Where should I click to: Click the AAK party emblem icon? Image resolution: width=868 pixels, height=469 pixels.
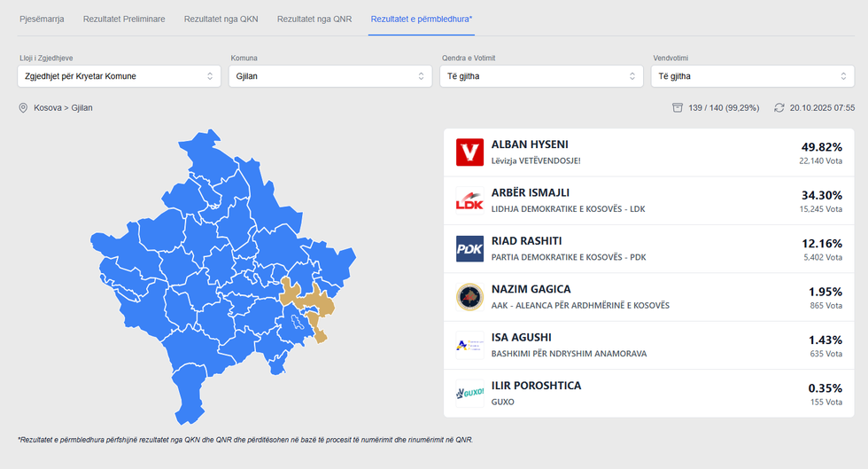[469, 297]
